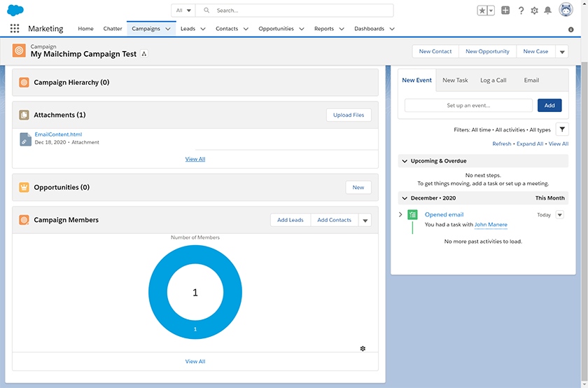Switch to the New Task tab
588x388 pixels.
(455, 80)
